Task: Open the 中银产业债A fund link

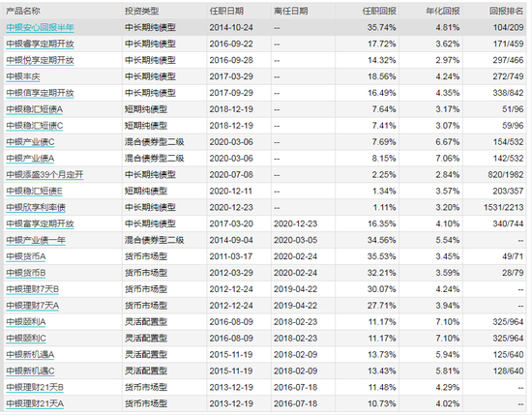Action: tap(30, 159)
